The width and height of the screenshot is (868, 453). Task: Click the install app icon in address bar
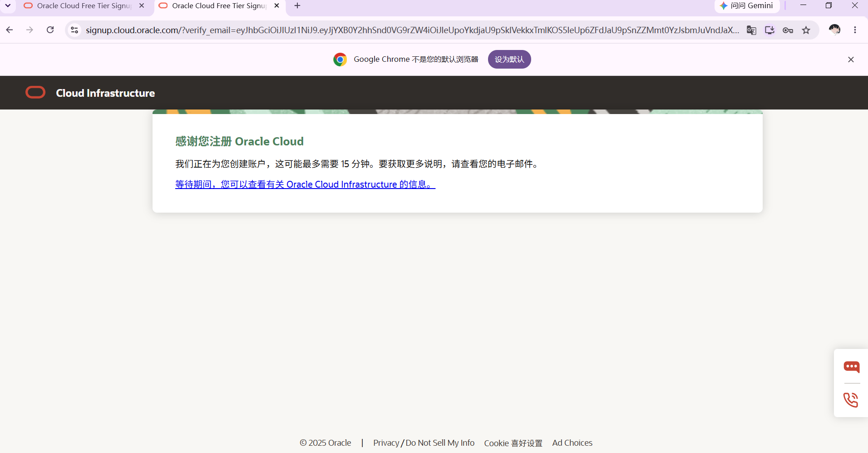coord(769,30)
